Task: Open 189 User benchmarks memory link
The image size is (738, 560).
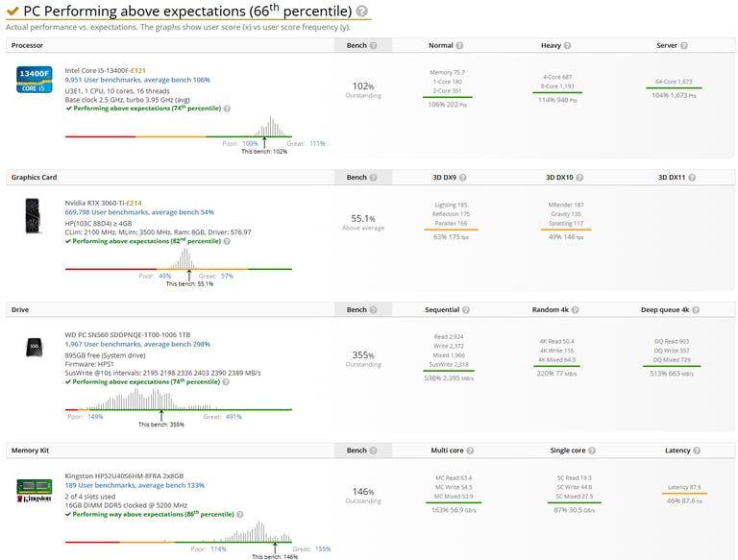Action: (x=135, y=485)
